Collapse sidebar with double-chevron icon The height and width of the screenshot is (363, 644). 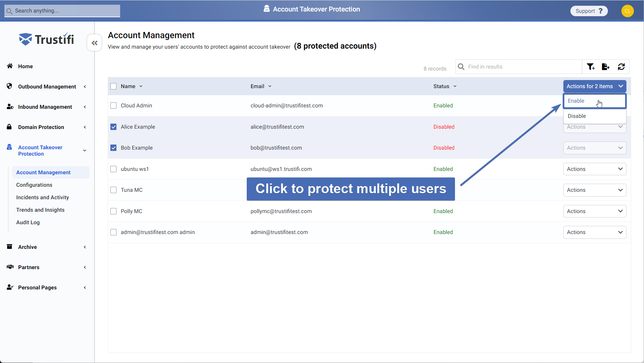pos(95,43)
